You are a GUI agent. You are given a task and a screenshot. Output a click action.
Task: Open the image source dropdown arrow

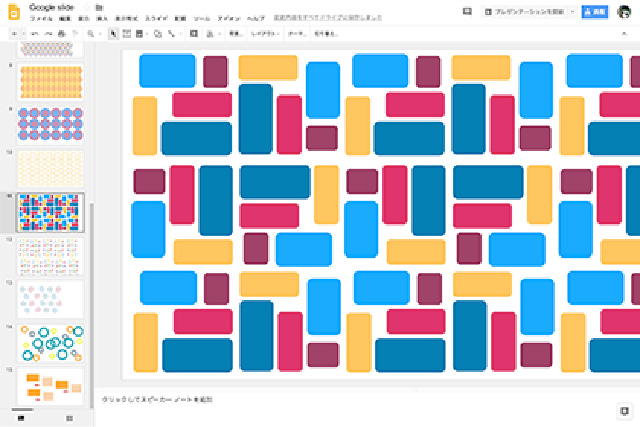pos(147,34)
